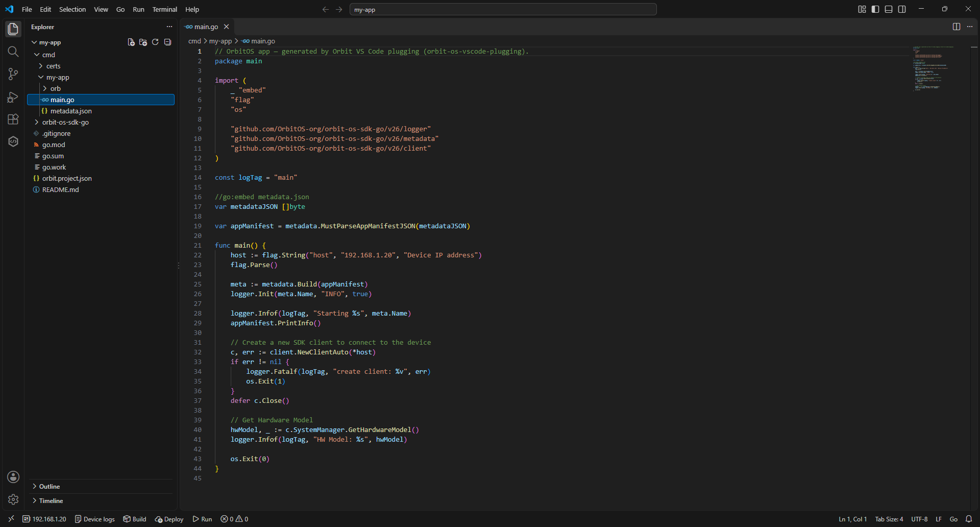Screen dimensions: 980x527
Task: Open the Run and Debug view
Action: [13, 97]
